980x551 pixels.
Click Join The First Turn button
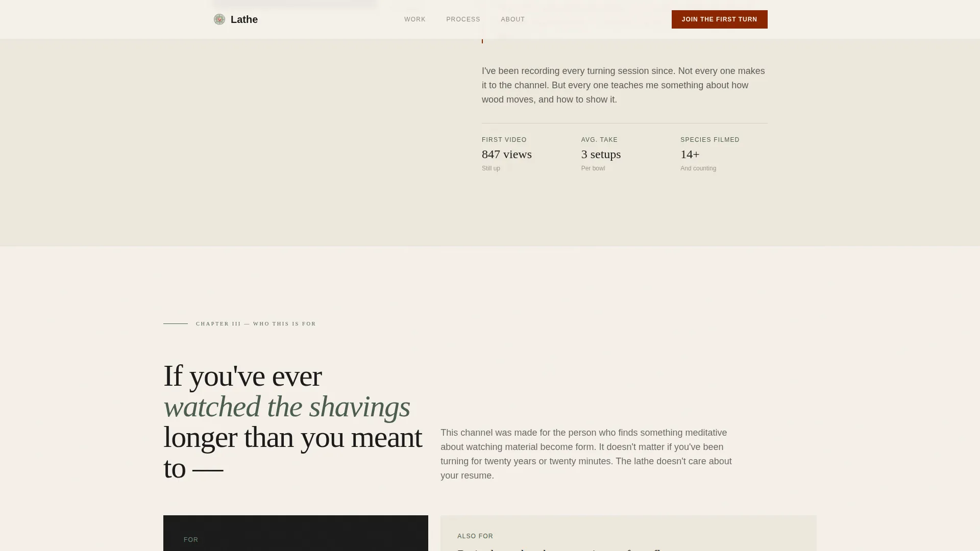tap(719, 19)
